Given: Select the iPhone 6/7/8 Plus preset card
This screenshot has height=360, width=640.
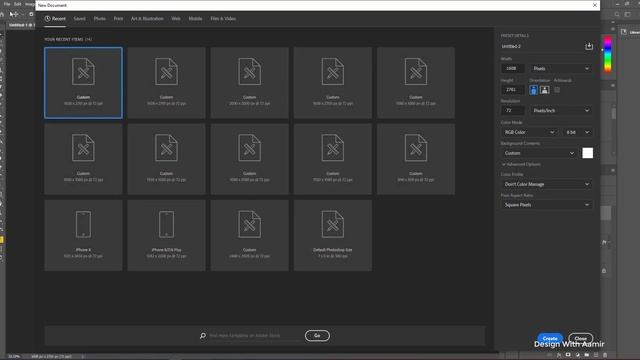Looking at the screenshot, I should 167,235.
